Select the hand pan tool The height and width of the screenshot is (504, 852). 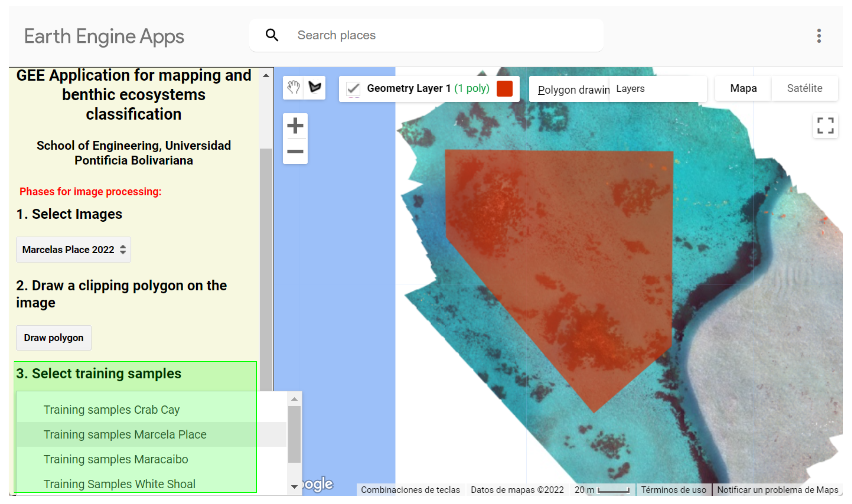[293, 88]
